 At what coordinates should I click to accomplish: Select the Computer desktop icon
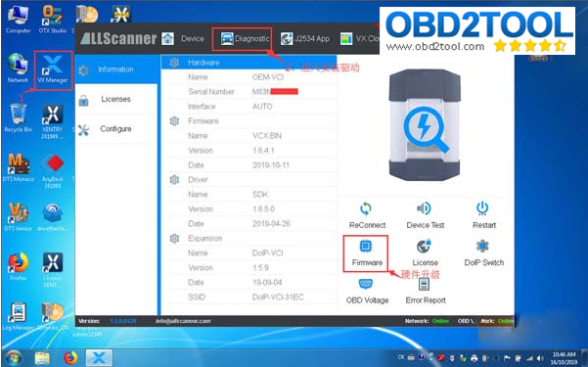tap(18, 20)
